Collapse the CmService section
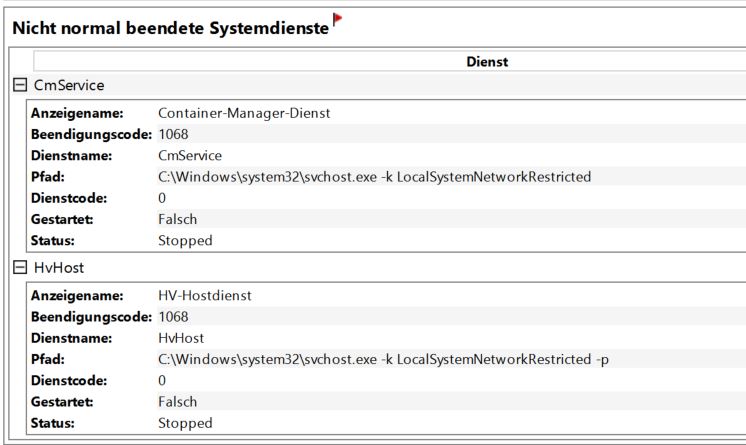 [x=20, y=85]
